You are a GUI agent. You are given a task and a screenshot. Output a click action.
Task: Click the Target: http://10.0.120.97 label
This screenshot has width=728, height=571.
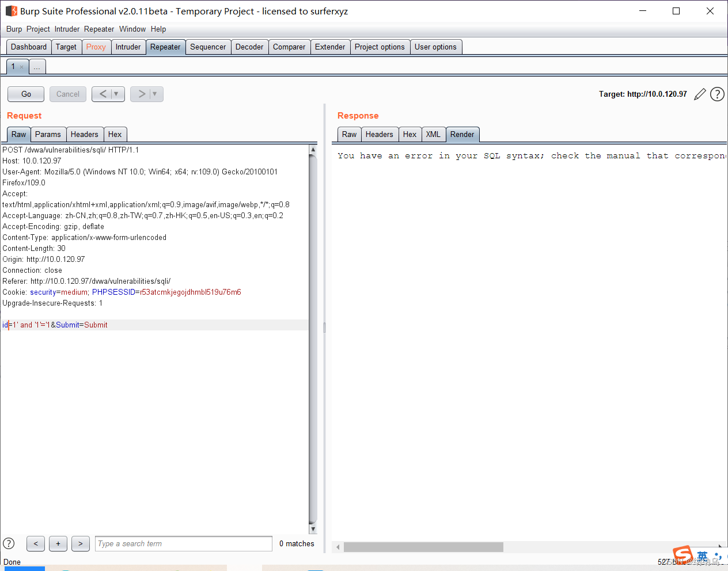[643, 94]
